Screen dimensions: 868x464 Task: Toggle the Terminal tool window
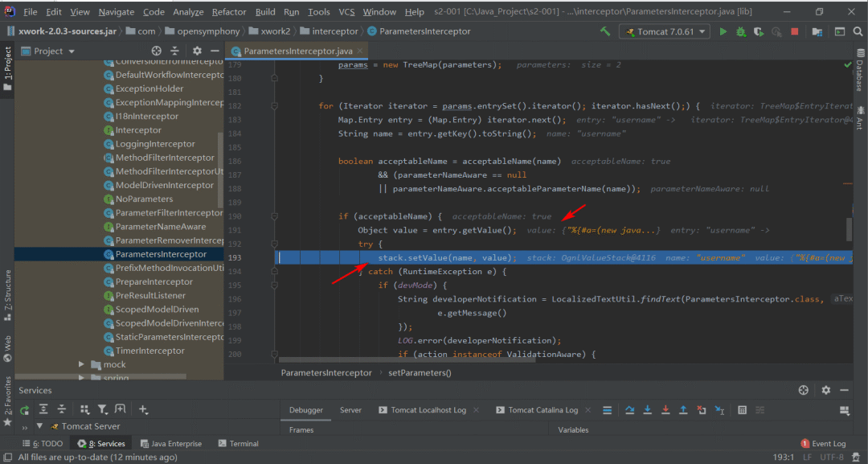(238, 443)
